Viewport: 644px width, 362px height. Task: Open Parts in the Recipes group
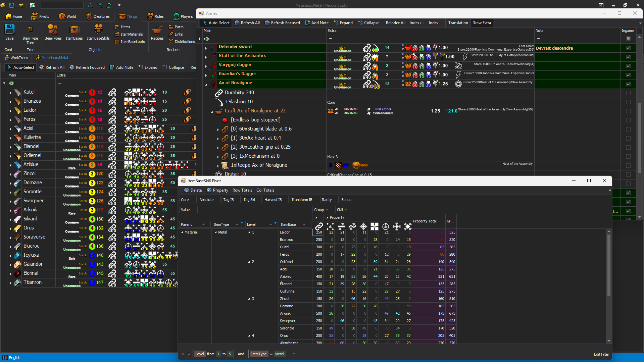point(176,27)
